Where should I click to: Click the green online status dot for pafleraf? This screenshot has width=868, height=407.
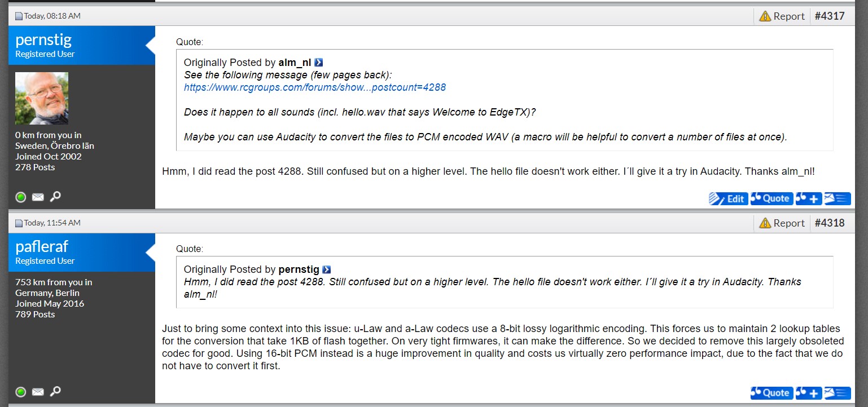point(21,392)
